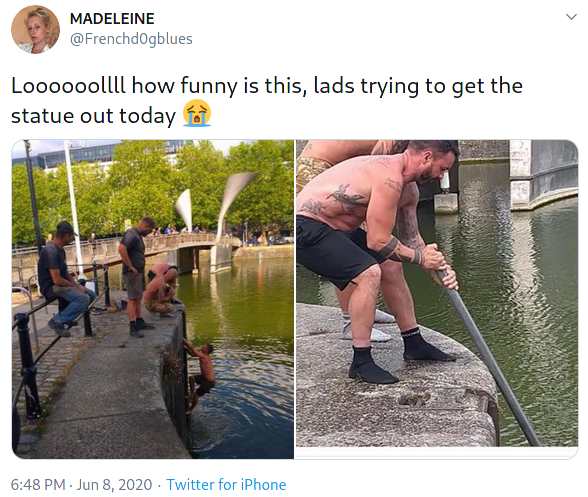
Task: Click the man climbing the harbour wall
Action: pyautogui.click(x=200, y=377)
